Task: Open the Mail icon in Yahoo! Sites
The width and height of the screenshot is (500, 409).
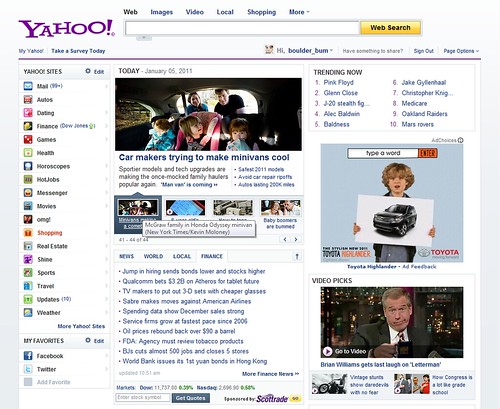Action: click(28, 86)
